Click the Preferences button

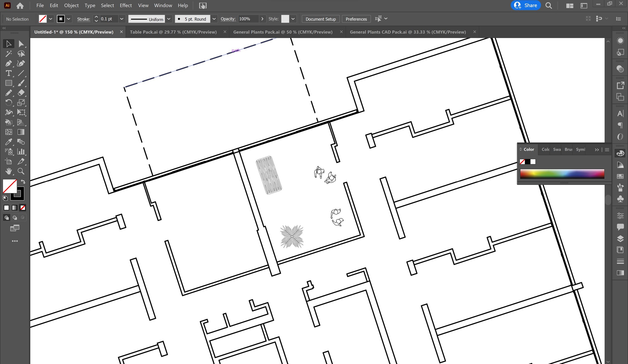[356, 19]
